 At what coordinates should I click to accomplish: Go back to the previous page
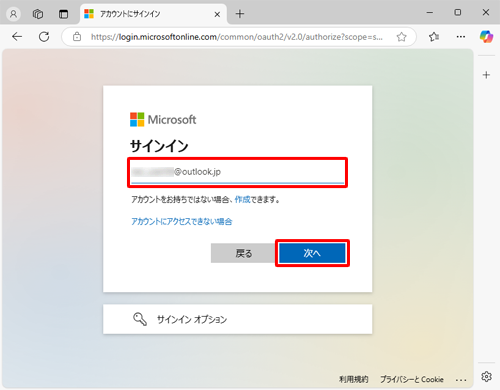coord(17,37)
